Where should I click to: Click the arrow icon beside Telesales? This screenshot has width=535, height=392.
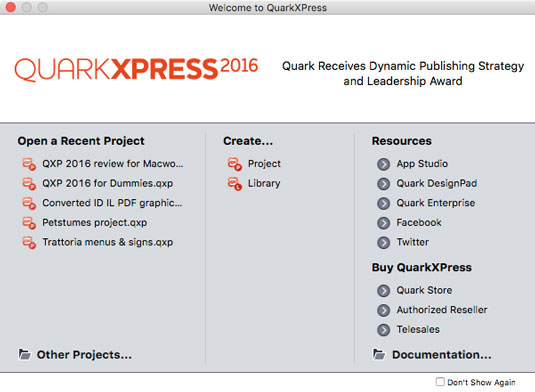[x=384, y=330]
